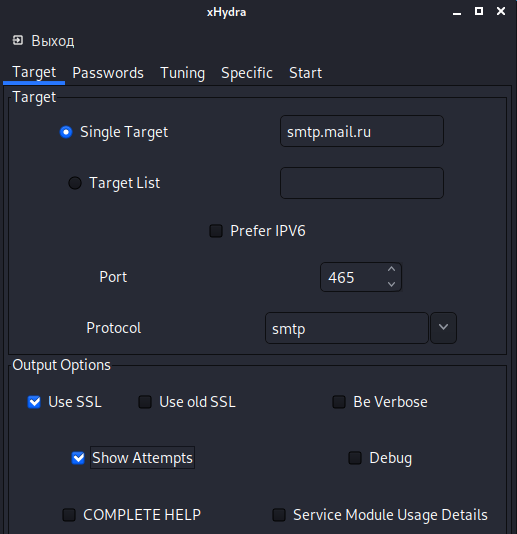Select the Target List radio button

pyautogui.click(x=75, y=183)
